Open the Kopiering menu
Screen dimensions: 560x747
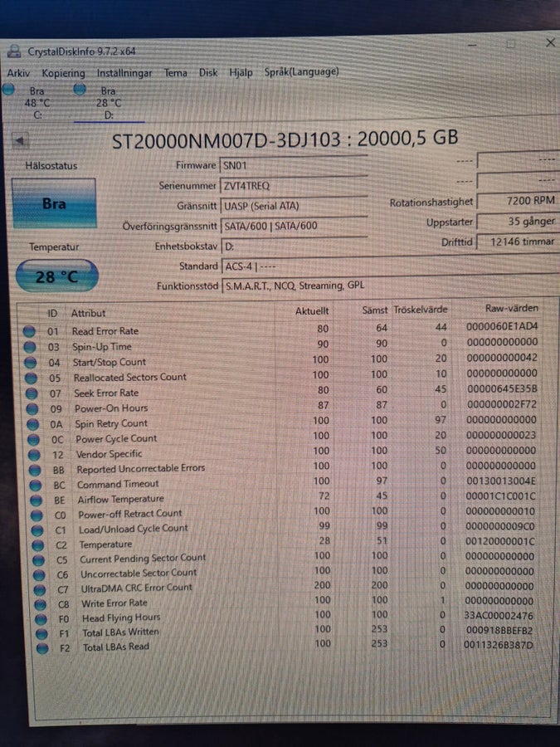[63, 73]
